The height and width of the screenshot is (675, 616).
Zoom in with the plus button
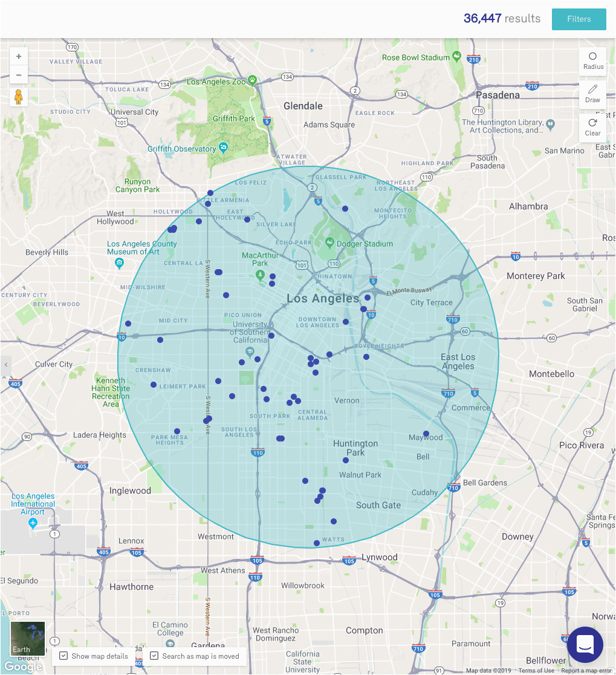(19, 56)
